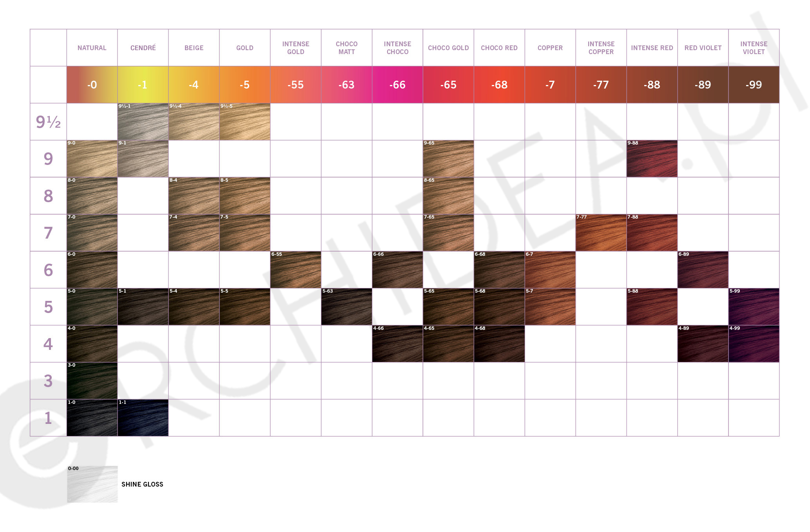Select the 9-1 cendré swatch
This screenshot has width=810, height=532.
[x=143, y=159]
